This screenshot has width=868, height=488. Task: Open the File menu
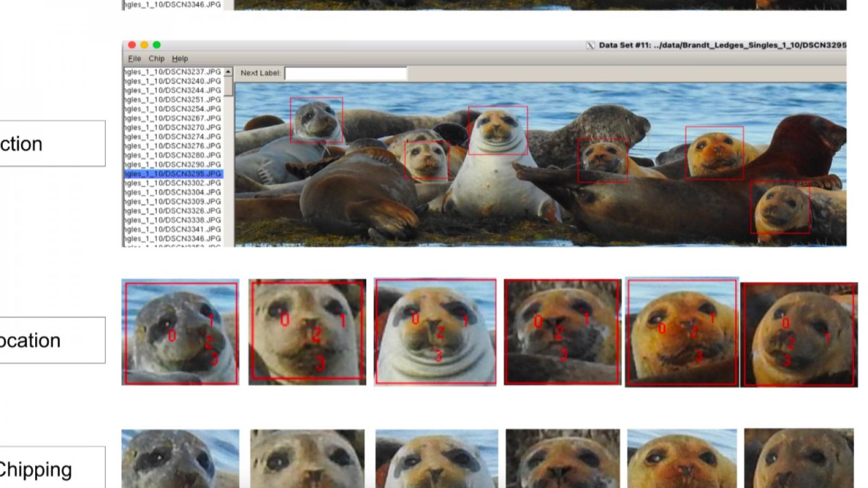(135, 59)
